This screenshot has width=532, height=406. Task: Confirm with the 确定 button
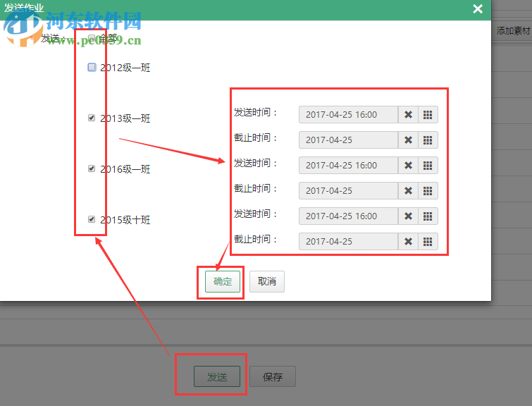(x=223, y=281)
